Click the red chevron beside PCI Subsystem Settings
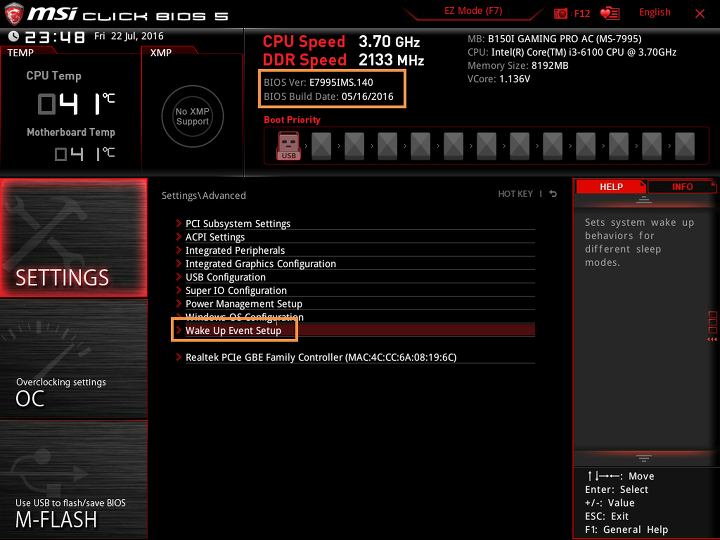This screenshot has width=720, height=540. click(179, 223)
